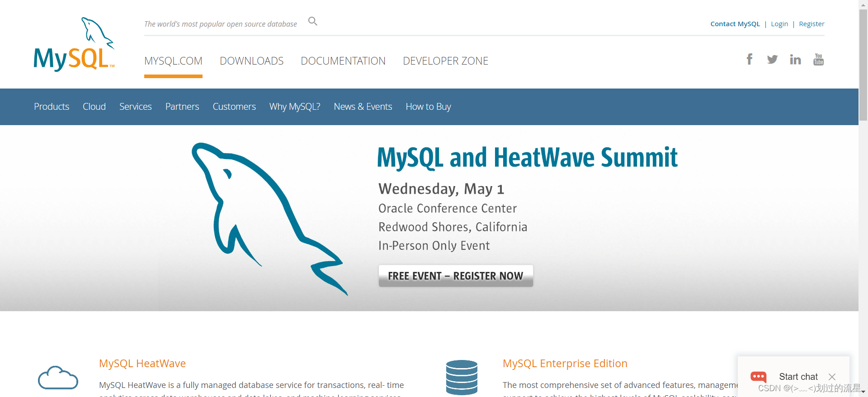Screen dimensions: 868x397
Task: Open the DEVELOPER ZONE tab
Action: (x=446, y=61)
